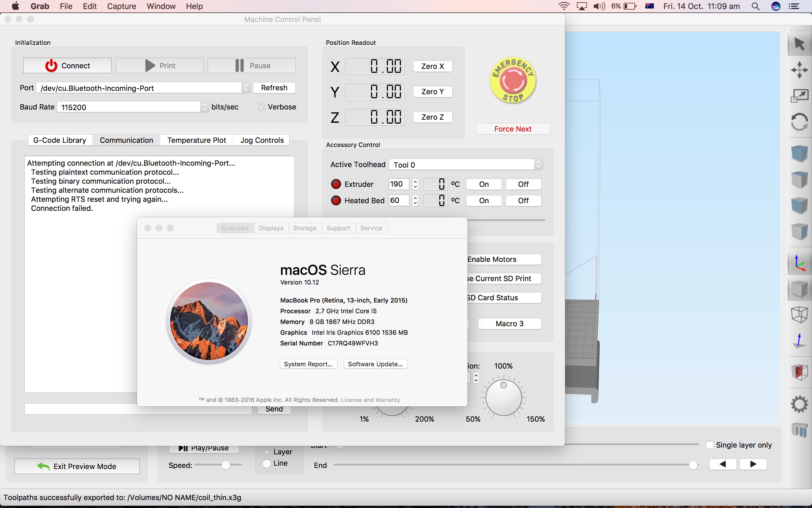Toggle the coordinate axes display icon

(x=800, y=263)
